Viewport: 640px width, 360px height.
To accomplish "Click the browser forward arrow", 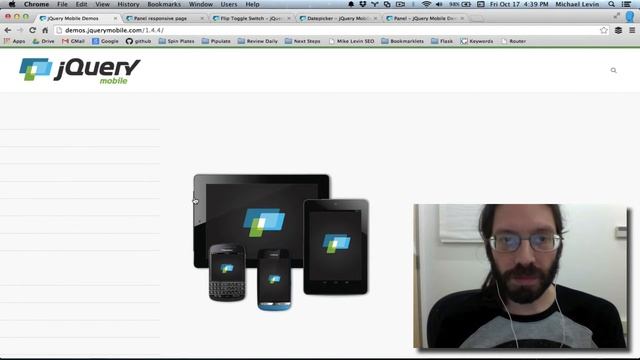I will [x=20, y=30].
